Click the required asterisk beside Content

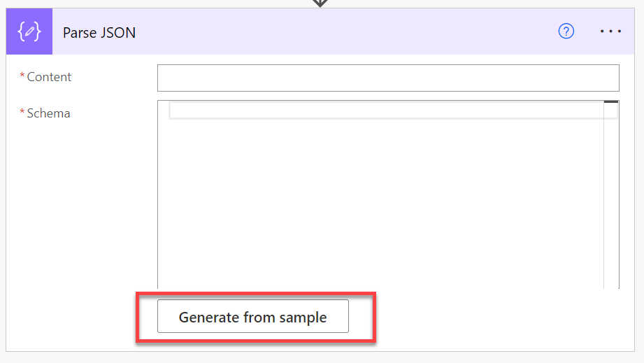pos(22,76)
